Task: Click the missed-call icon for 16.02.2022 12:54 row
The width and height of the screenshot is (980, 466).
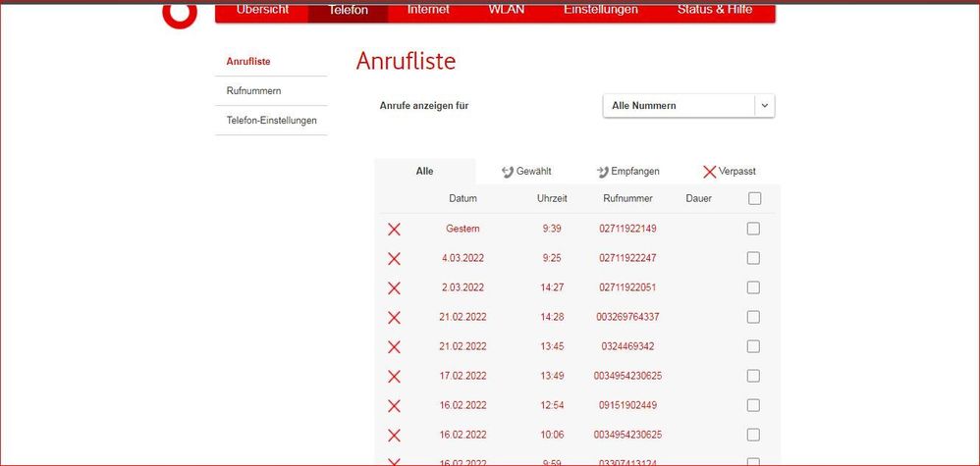Action: [x=394, y=405]
